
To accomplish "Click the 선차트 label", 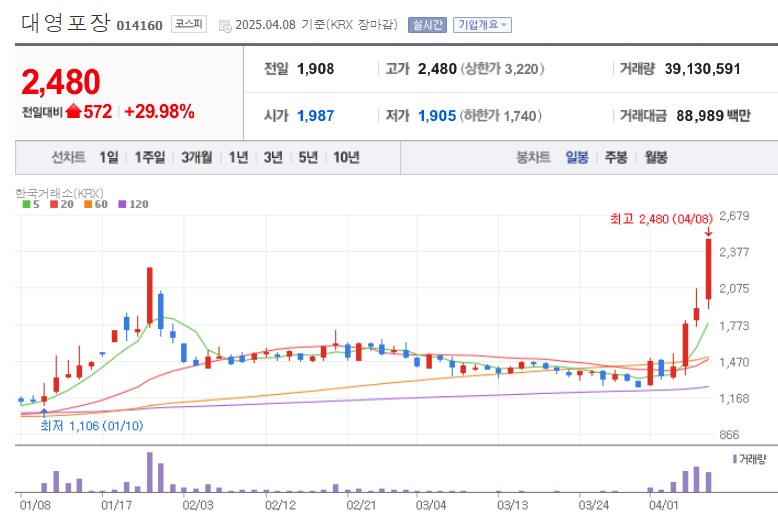I will pyautogui.click(x=68, y=157).
